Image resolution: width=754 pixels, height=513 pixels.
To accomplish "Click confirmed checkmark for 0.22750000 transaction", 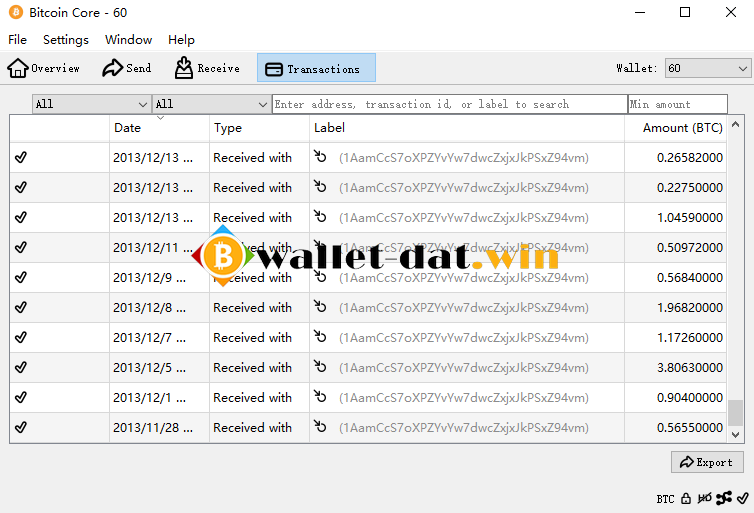I will [21, 187].
